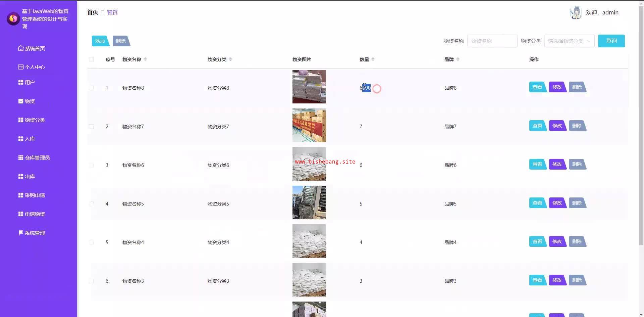Click the 查询 search button
This screenshot has height=317, width=644.
(611, 41)
